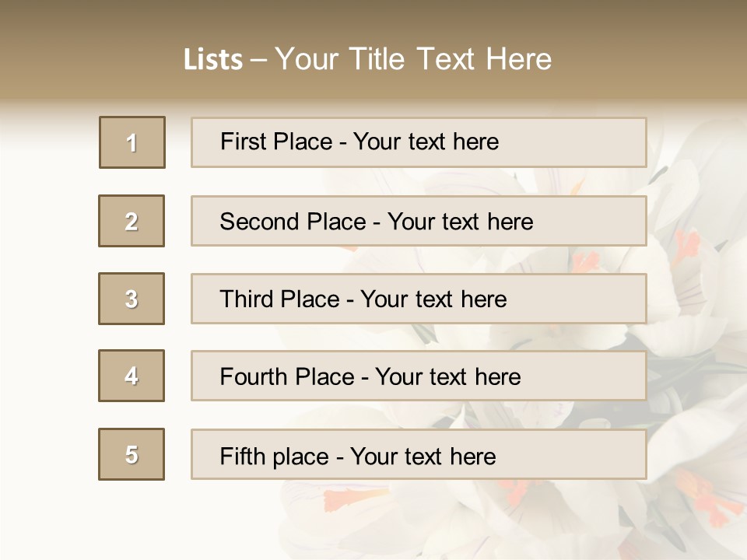This screenshot has width=747, height=560.
Task: Click empty margin left of number 3 box
Action: point(47,299)
